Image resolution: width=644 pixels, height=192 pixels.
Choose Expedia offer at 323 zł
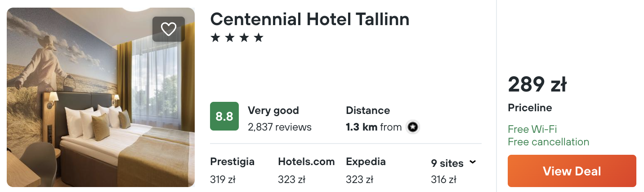tap(366, 170)
